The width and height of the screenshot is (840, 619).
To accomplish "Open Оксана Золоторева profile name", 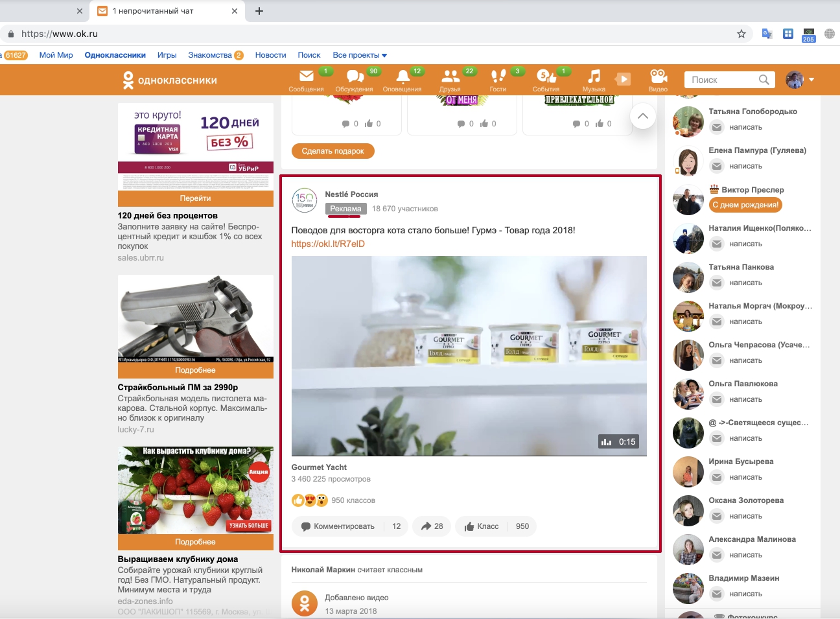I will click(746, 500).
